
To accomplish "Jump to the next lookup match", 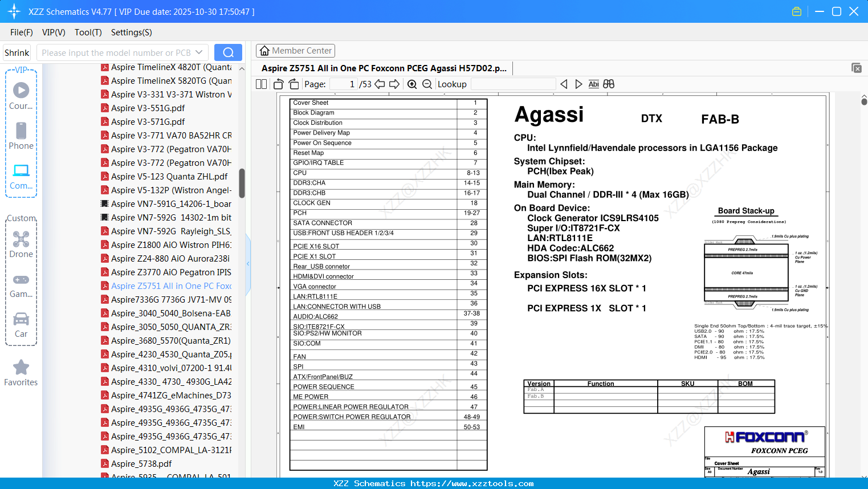I will click(578, 84).
